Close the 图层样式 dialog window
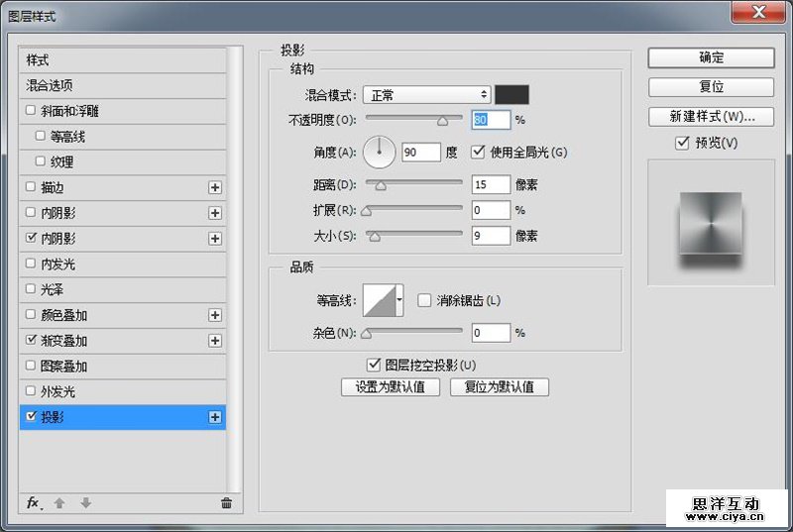This screenshot has height=532, width=793. point(758,12)
